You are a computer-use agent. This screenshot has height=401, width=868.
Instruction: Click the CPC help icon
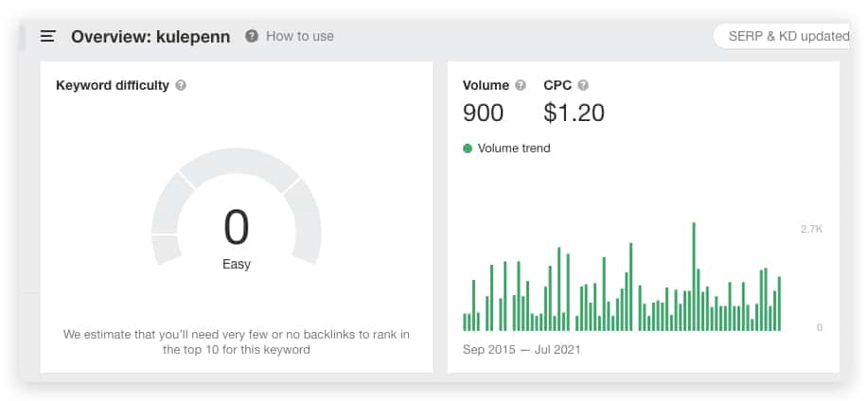coord(583,85)
